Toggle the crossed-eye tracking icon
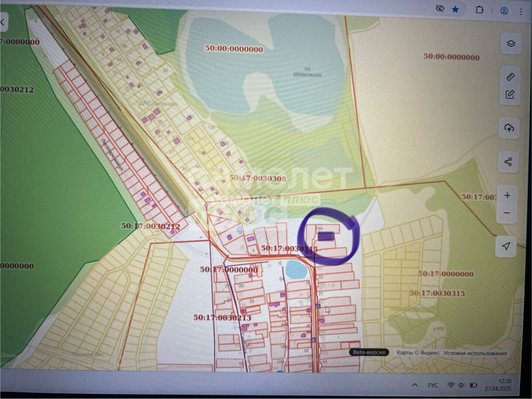This screenshot has height=399, width=532. tap(440, 9)
